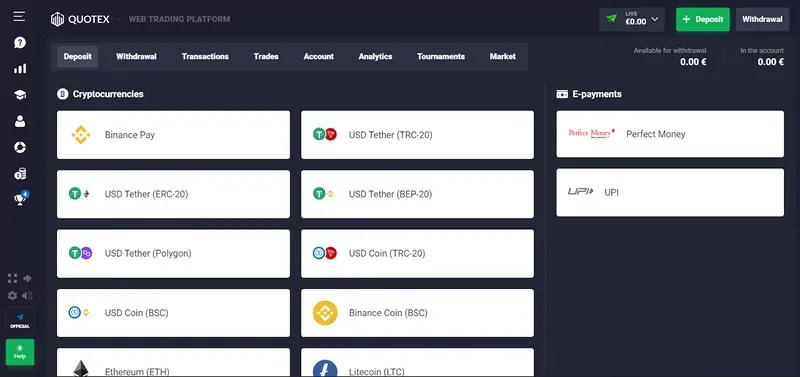Click the Quotex logo

(80, 19)
